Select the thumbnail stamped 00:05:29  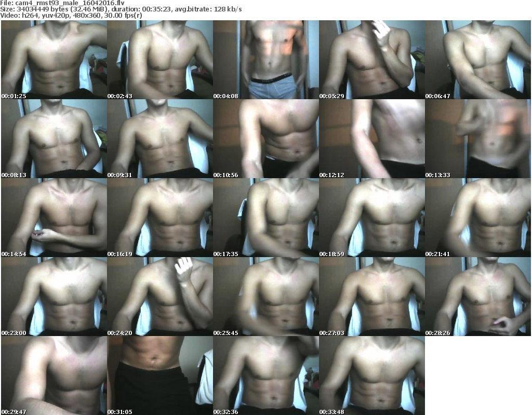(372, 60)
